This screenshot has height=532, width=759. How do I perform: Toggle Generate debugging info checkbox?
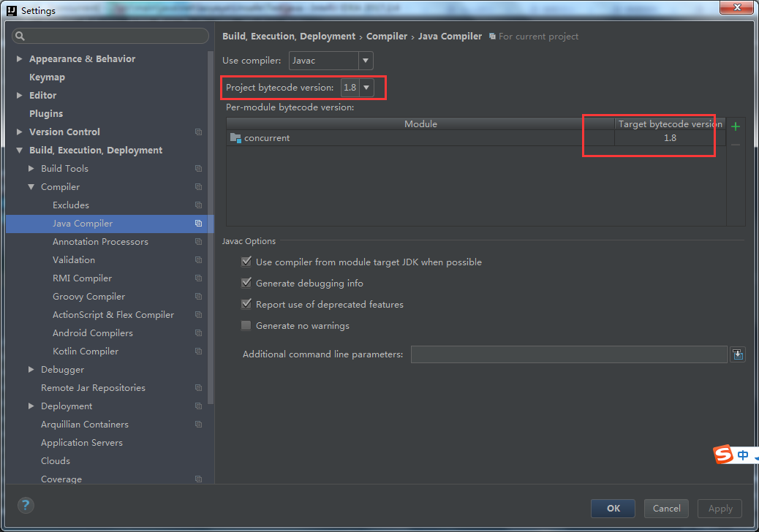(246, 283)
